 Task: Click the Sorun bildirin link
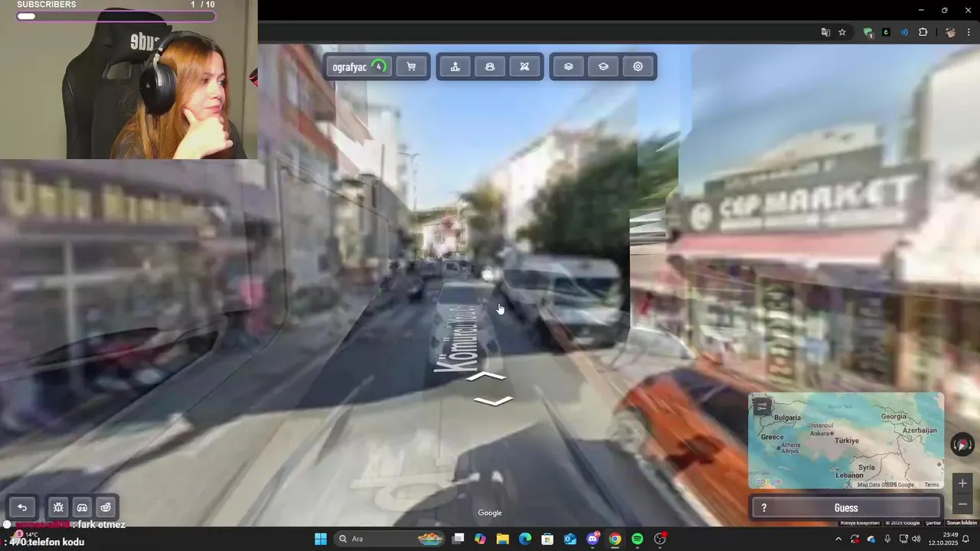click(x=962, y=523)
